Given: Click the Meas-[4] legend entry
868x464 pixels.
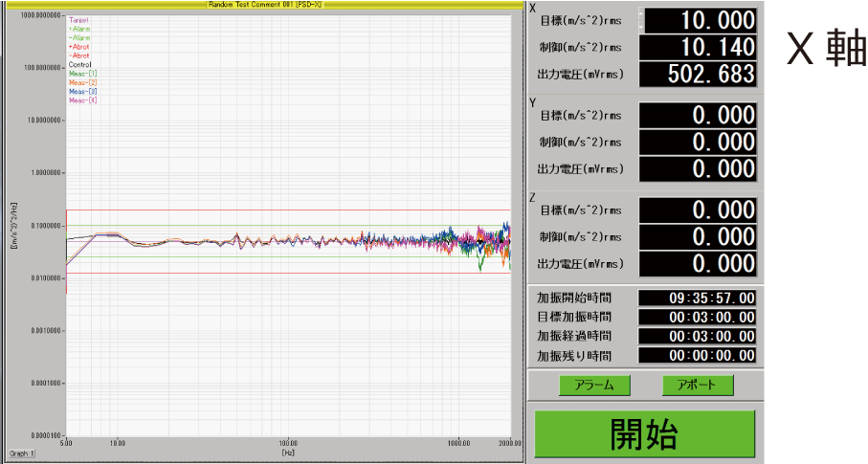Looking at the screenshot, I should (x=83, y=100).
